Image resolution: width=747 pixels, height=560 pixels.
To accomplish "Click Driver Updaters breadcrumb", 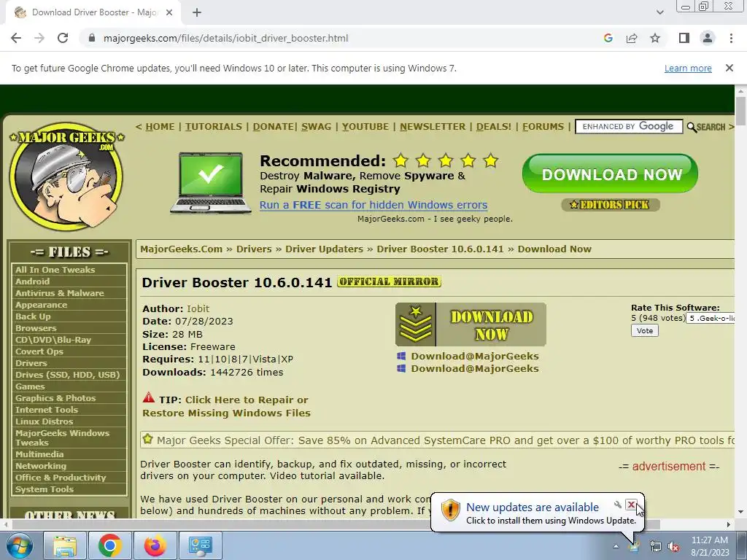I will point(324,249).
